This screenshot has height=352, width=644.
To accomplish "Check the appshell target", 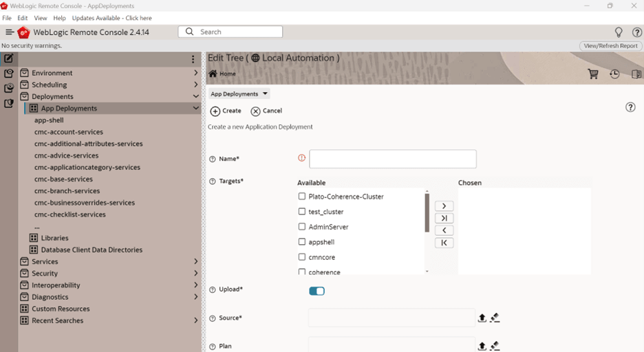I will 302,241.
